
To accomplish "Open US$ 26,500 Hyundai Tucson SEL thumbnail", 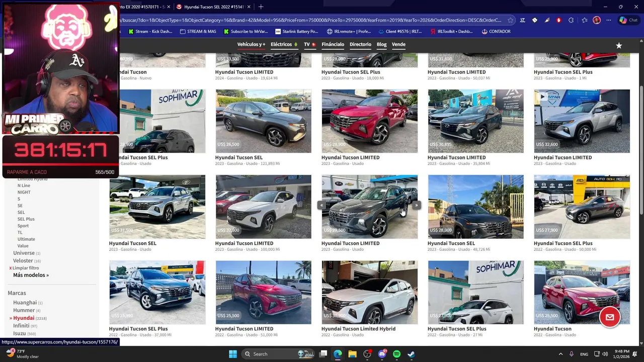I will (x=263, y=121).
